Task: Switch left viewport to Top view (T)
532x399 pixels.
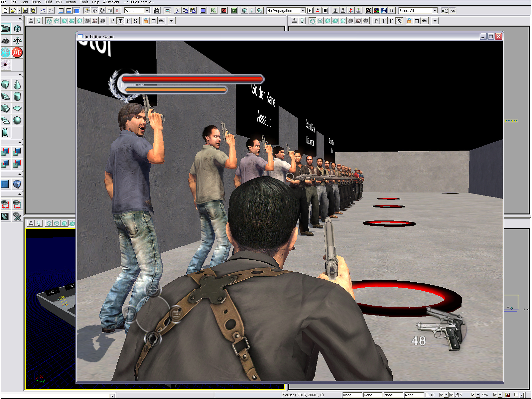Action: pos(120,21)
